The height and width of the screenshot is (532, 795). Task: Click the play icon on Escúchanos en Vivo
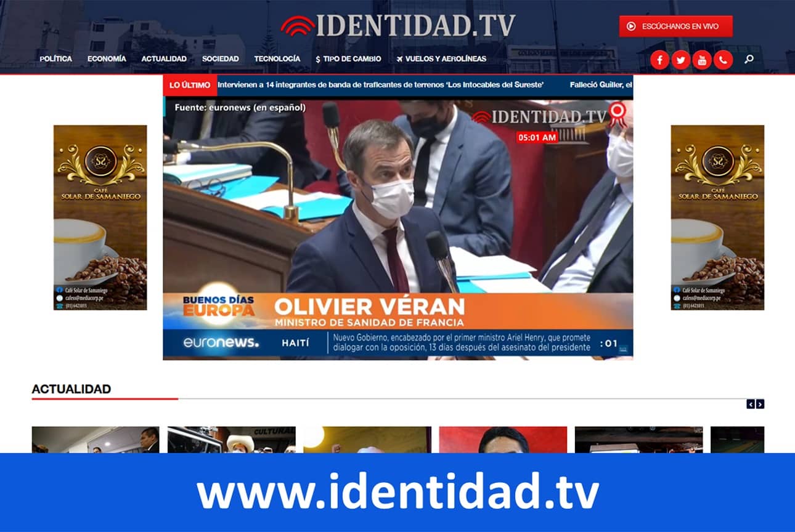click(x=630, y=26)
